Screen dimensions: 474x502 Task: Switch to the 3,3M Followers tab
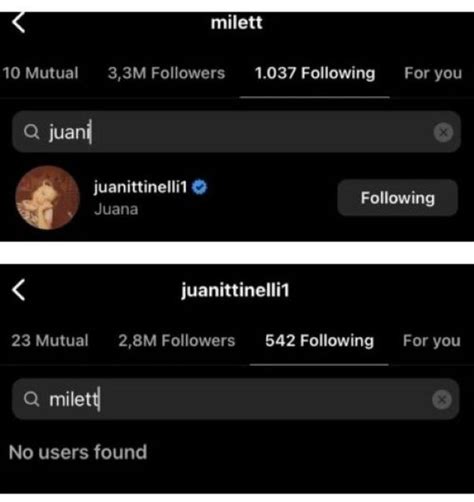(x=166, y=73)
